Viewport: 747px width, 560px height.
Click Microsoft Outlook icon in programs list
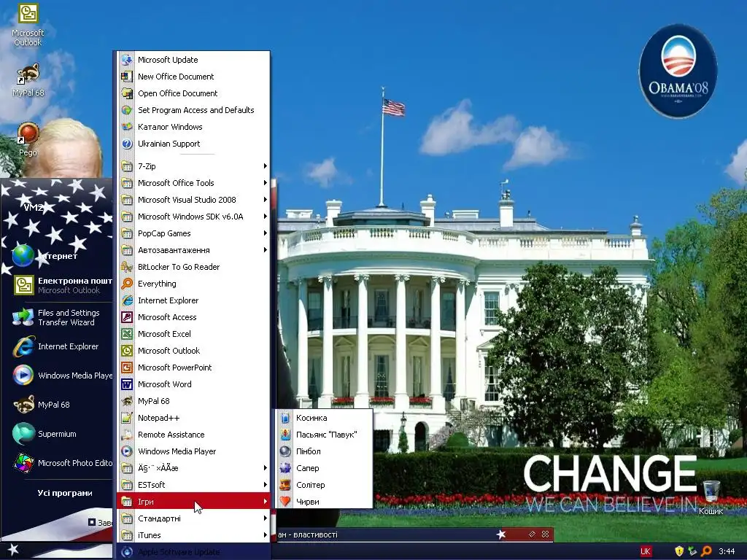point(127,351)
